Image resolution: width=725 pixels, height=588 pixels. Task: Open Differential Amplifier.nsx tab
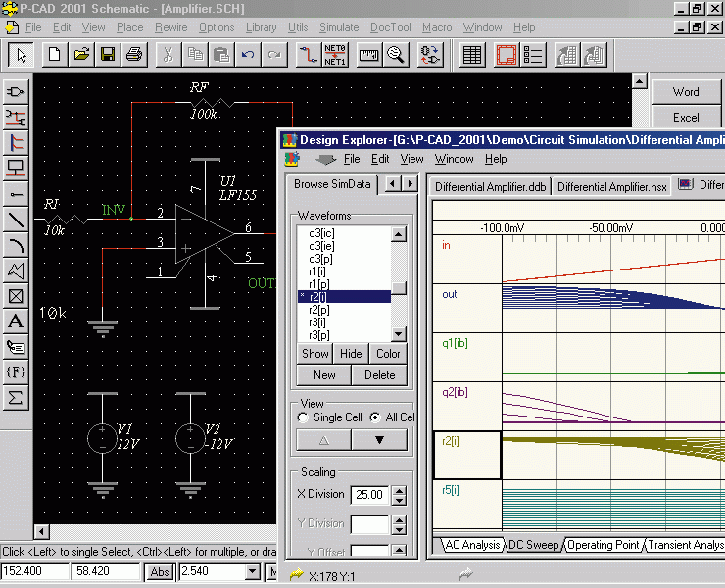point(611,187)
